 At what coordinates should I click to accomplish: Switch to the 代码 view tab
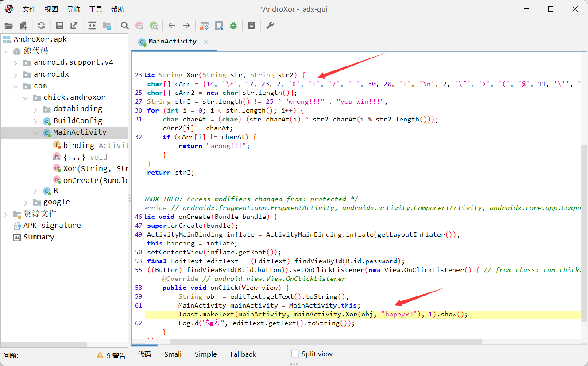144,354
